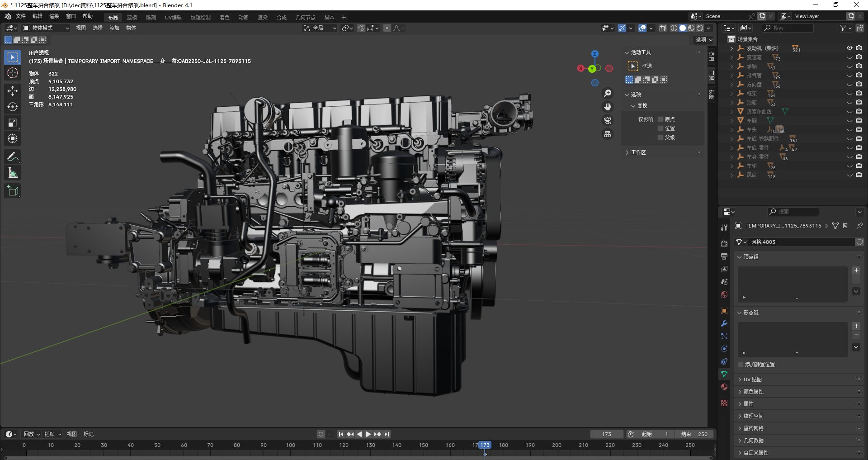Pick the Add Cube tool
The image size is (868, 460).
tap(13, 191)
